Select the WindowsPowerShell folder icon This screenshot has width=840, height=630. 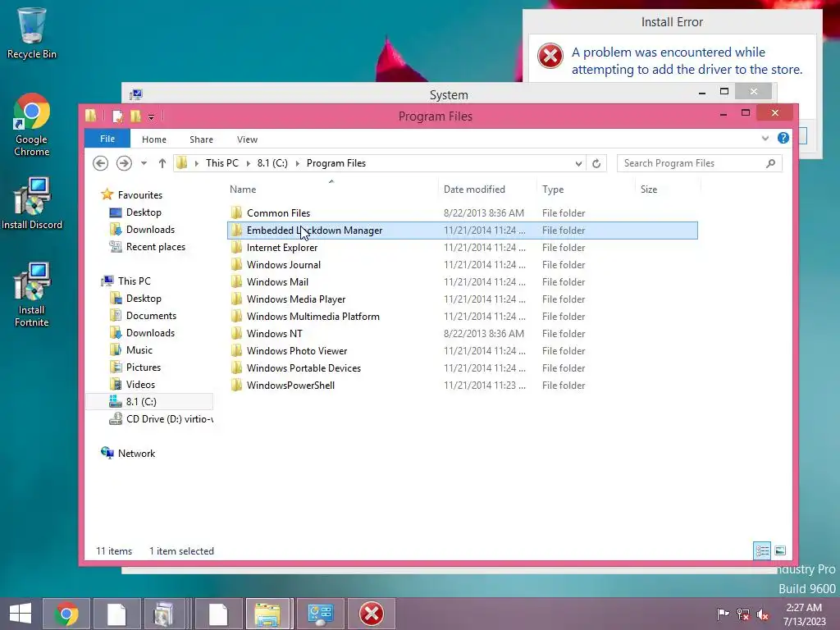[x=237, y=386]
